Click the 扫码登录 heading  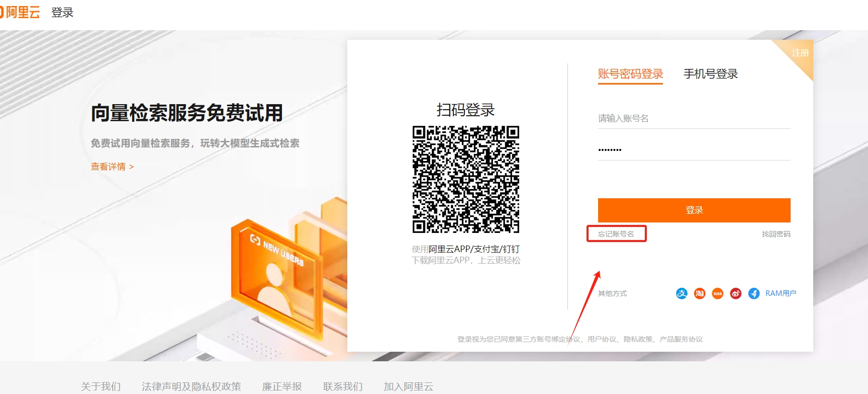click(x=466, y=110)
